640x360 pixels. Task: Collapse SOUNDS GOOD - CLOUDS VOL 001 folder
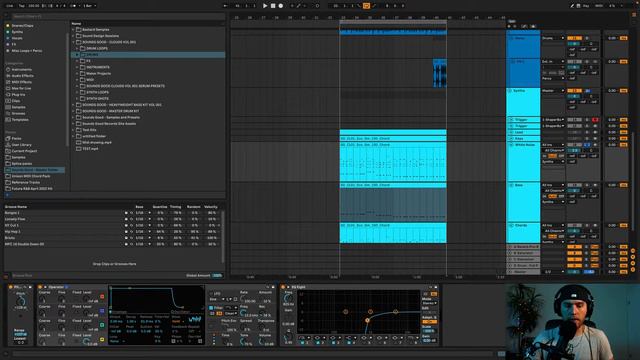point(74,42)
